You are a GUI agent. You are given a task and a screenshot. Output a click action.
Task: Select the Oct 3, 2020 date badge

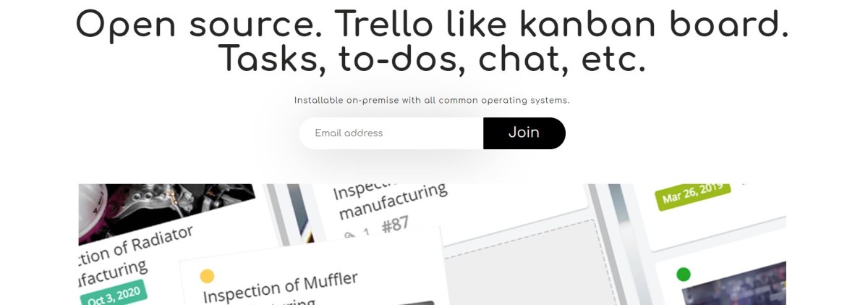[113, 293]
